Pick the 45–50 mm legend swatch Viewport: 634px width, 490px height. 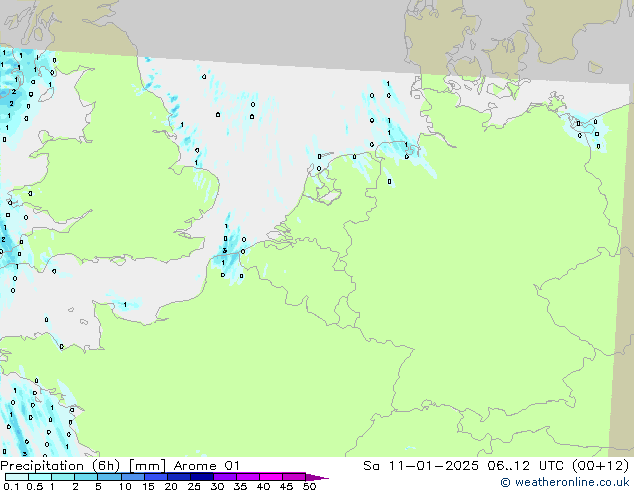point(294,477)
